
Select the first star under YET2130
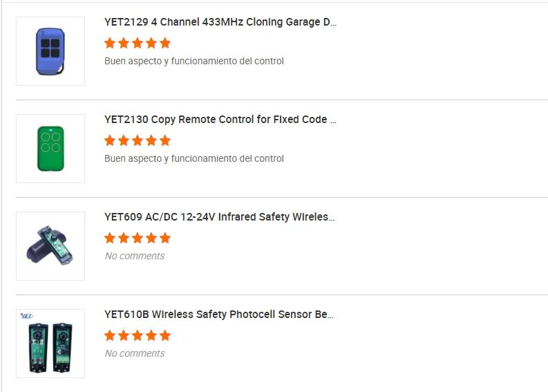[110, 140]
